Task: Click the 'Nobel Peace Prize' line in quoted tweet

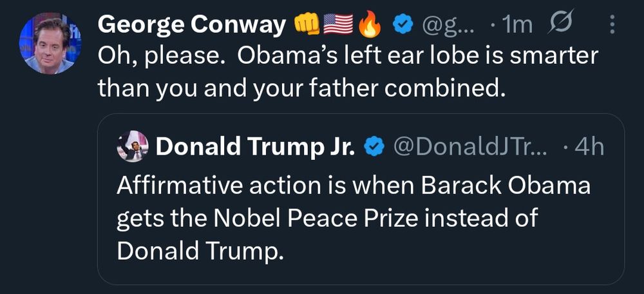Action: coord(327,217)
